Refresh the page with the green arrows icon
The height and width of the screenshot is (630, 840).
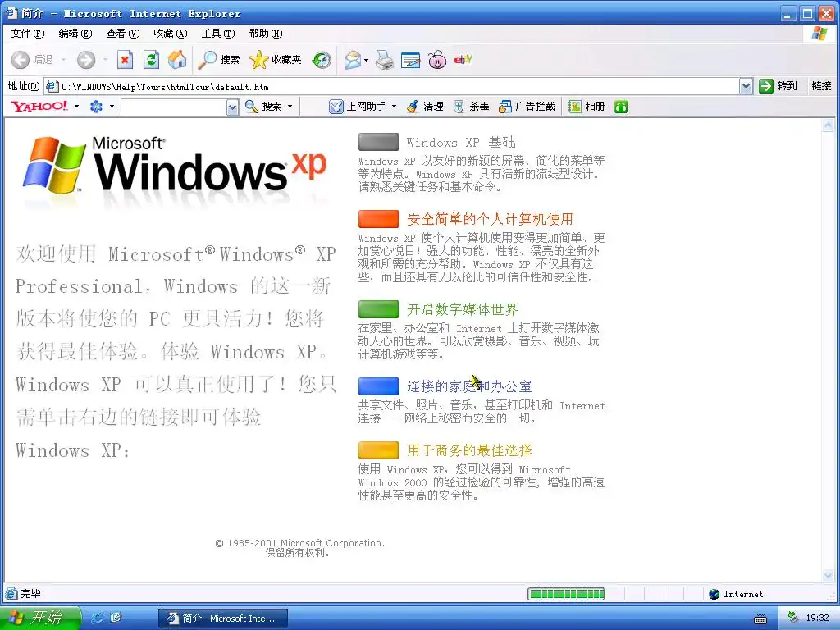pyautogui.click(x=152, y=59)
